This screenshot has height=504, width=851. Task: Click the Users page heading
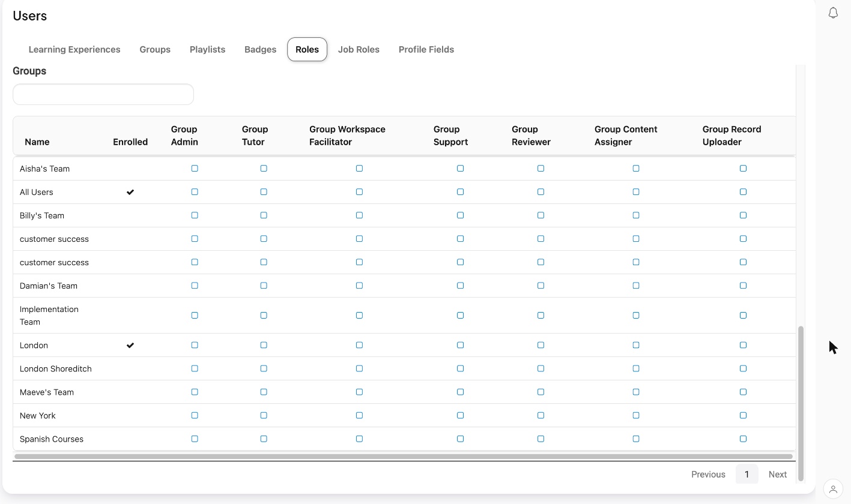tap(30, 16)
